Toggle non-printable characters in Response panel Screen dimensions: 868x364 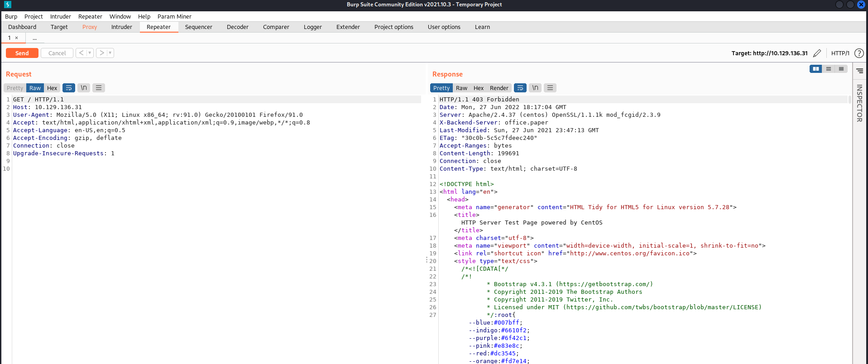[x=535, y=88]
